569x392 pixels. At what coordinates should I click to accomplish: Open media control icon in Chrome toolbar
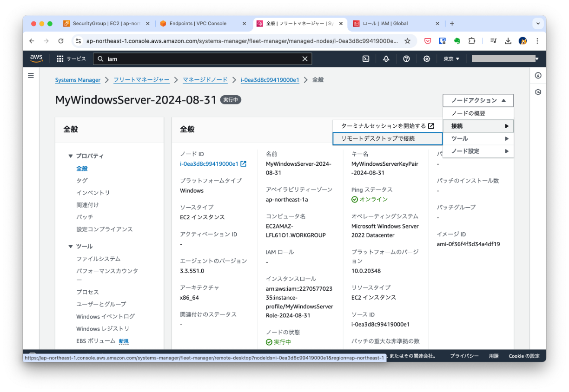(x=494, y=41)
